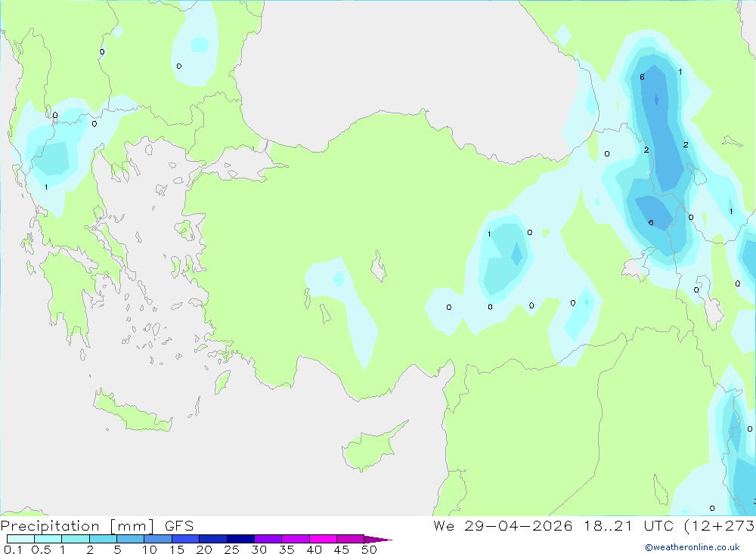Click the 'Precipitation [mm]' title text
This screenshot has width=756, height=554.
(x=77, y=526)
